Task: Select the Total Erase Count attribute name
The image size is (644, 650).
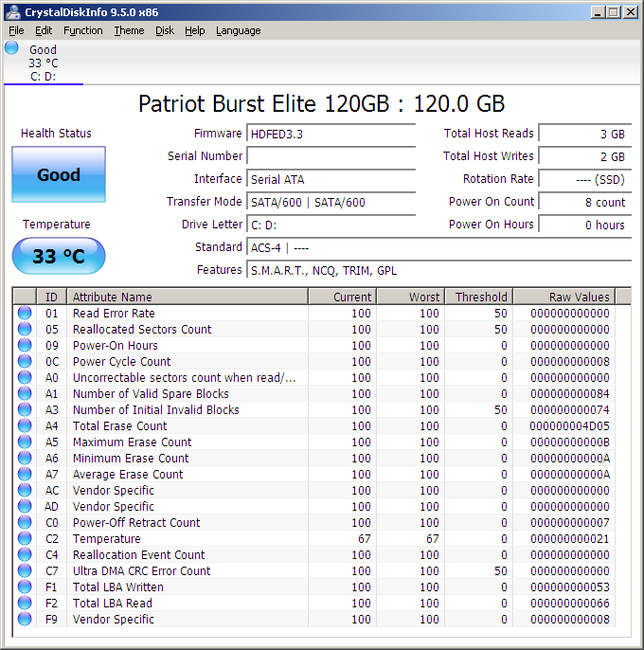Action: (119, 425)
